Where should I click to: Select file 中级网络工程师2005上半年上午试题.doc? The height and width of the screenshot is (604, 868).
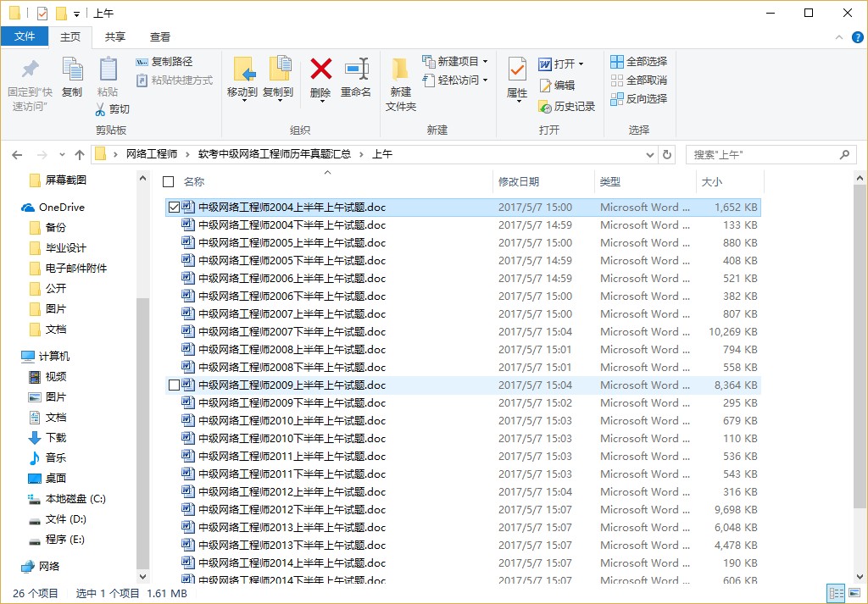pyautogui.click(x=463, y=243)
